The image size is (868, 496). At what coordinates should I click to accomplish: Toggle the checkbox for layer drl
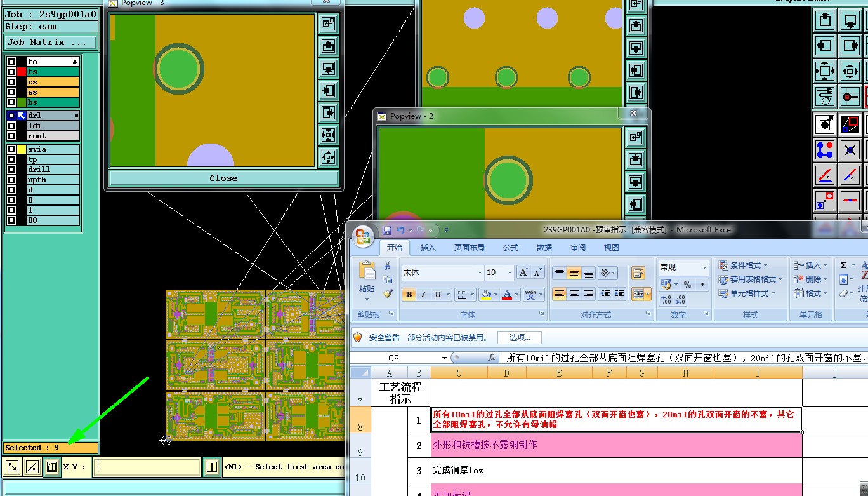pos(11,116)
